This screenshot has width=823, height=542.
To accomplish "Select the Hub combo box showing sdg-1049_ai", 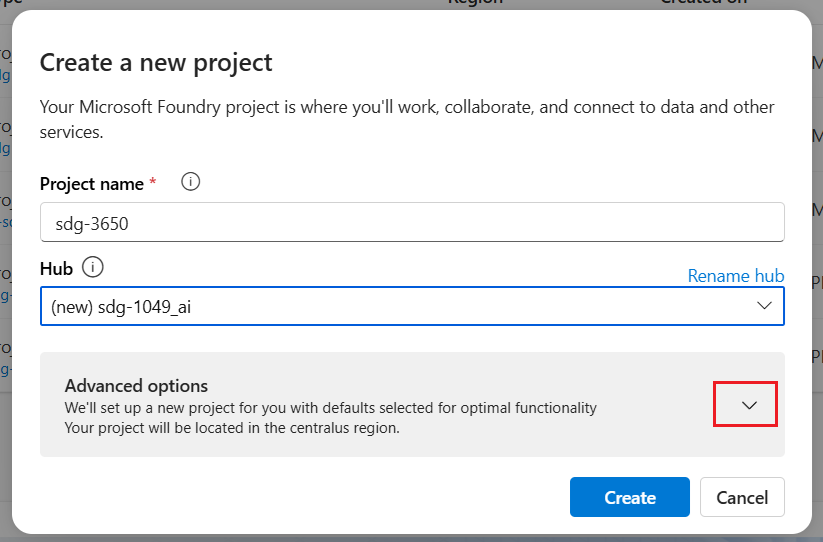I will (x=400, y=306).
